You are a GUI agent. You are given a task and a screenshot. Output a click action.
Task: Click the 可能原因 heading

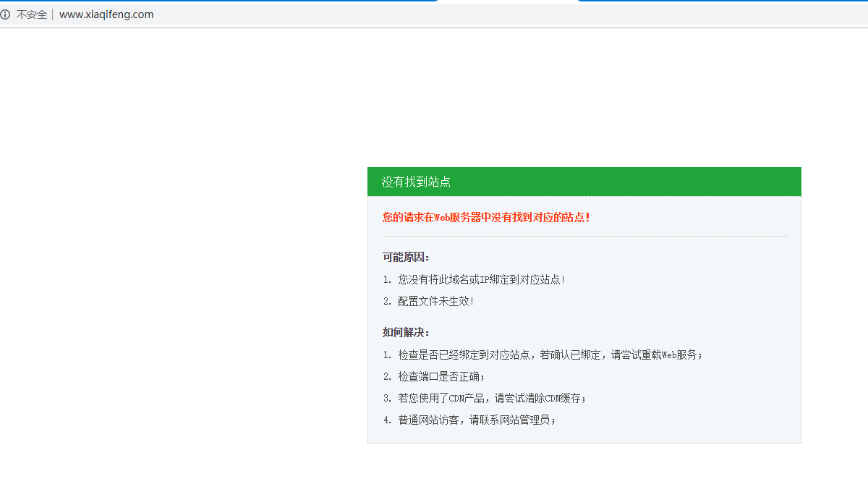click(x=406, y=258)
